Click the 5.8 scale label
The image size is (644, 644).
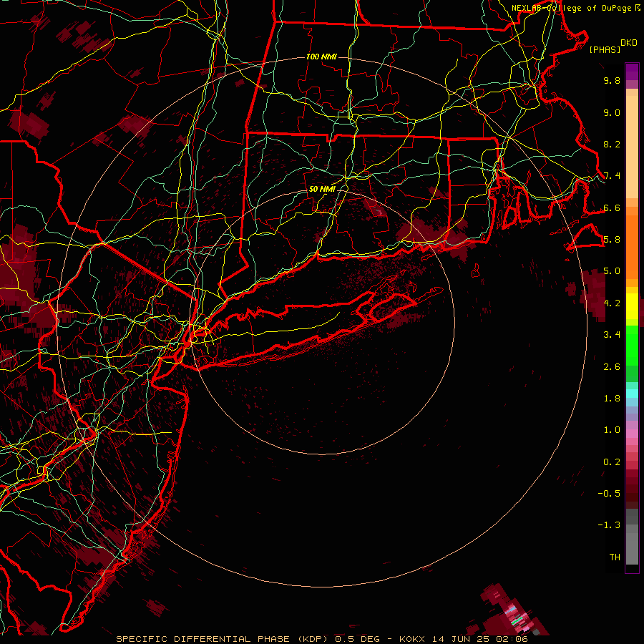[612, 240]
